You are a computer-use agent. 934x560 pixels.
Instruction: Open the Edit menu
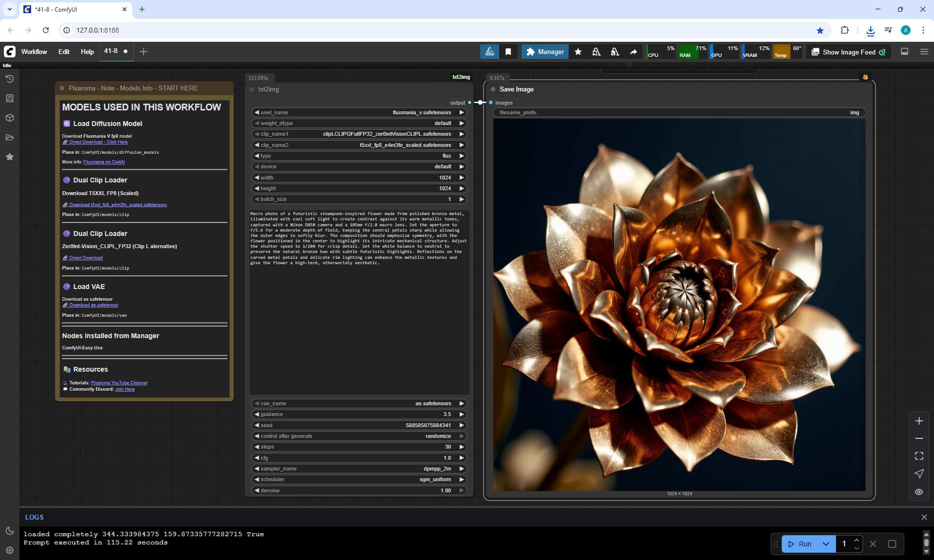click(x=64, y=52)
